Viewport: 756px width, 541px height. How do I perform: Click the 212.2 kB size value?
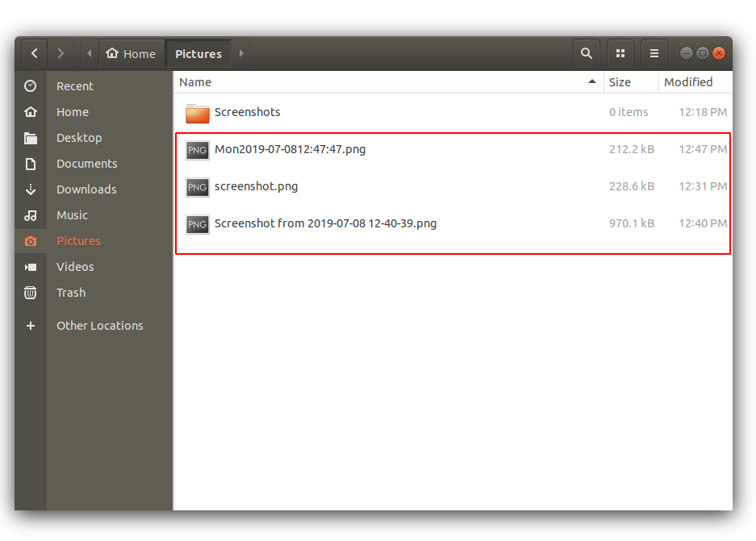632,149
